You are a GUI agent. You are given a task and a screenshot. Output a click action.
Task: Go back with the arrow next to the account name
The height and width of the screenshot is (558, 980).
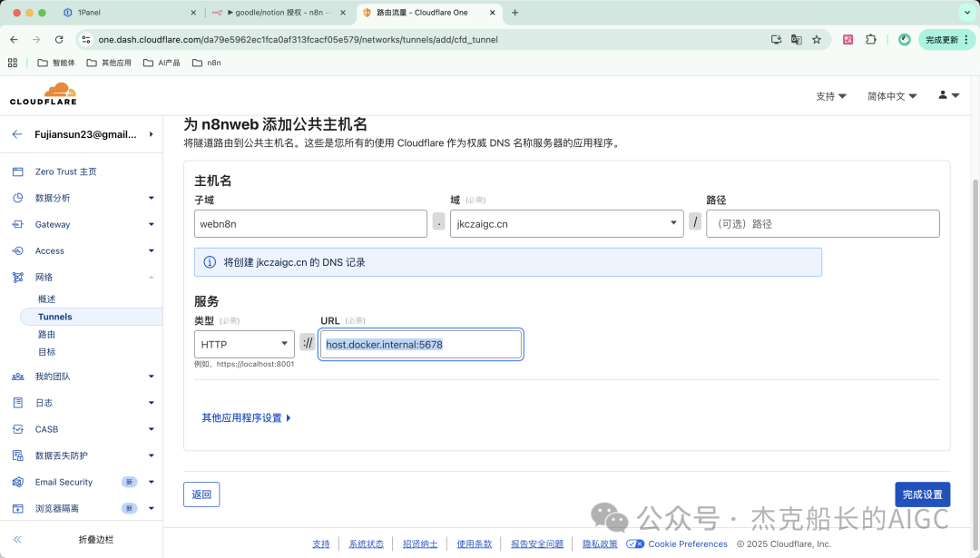click(17, 134)
